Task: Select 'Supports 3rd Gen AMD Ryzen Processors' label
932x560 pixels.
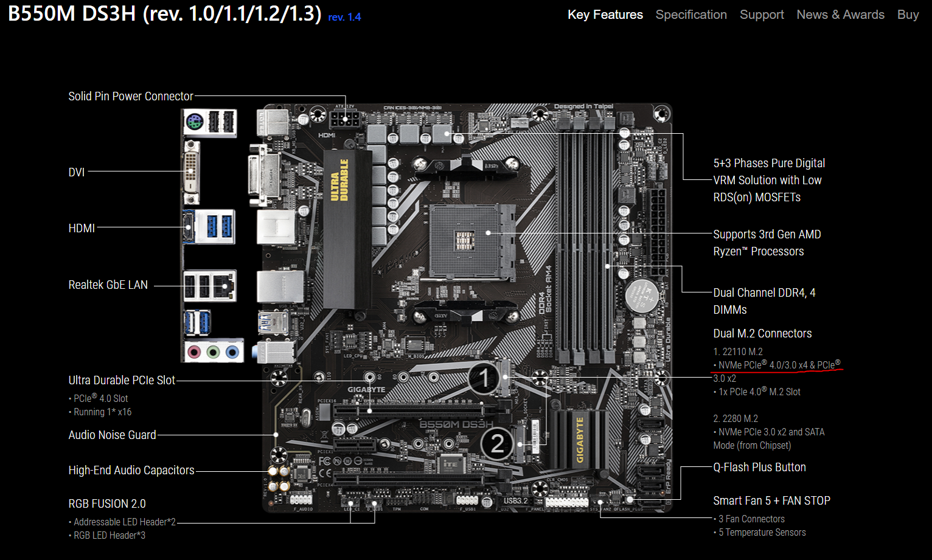Action: coord(767,243)
